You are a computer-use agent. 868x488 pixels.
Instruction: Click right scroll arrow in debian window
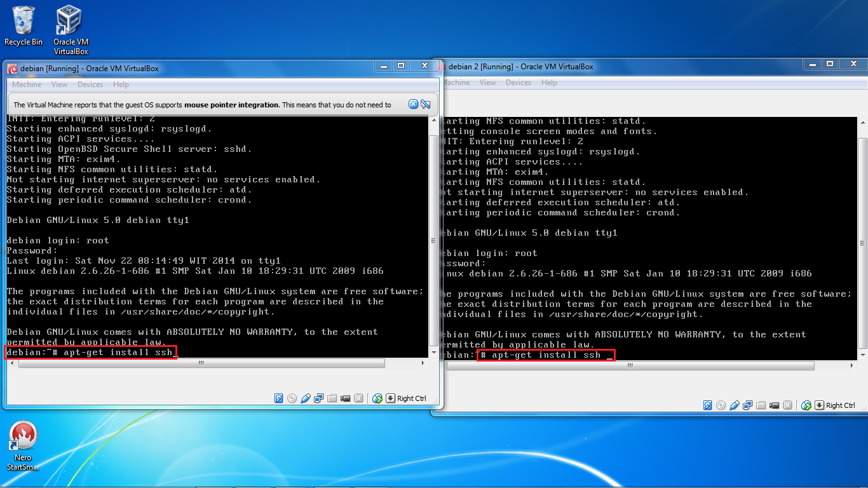(424, 363)
